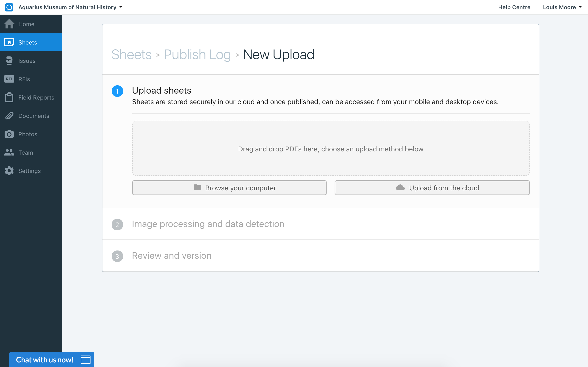The image size is (588, 367).
Task: Click the app logo in top-left corner
Action: tap(9, 7)
